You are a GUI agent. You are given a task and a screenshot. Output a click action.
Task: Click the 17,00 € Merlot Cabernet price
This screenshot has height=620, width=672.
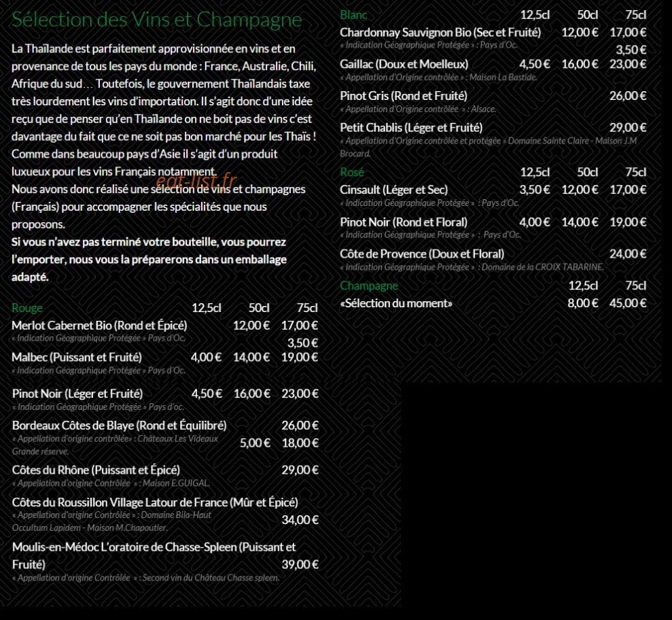point(300,326)
